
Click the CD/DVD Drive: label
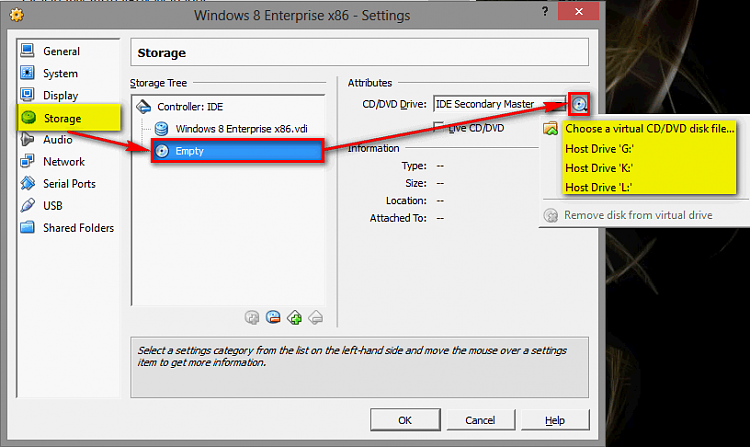394,104
